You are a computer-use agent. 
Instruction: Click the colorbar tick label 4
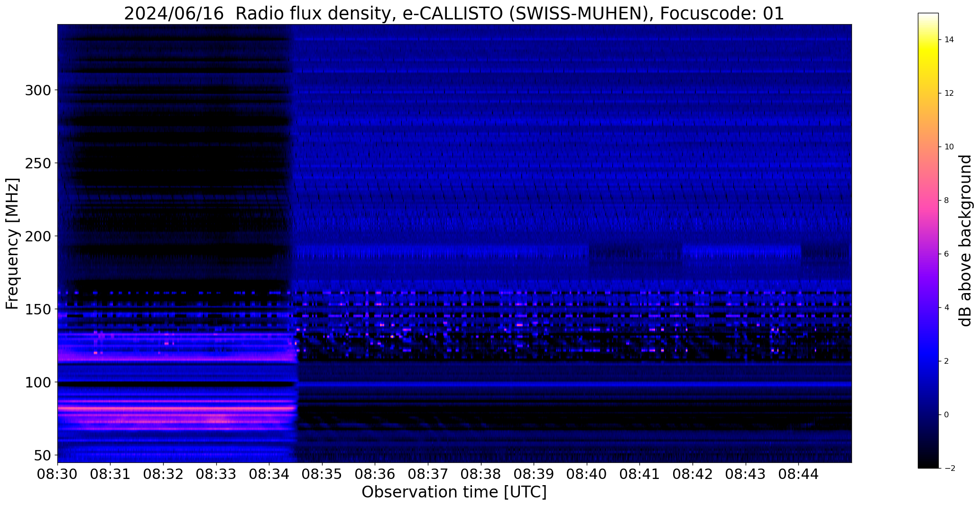pos(946,308)
